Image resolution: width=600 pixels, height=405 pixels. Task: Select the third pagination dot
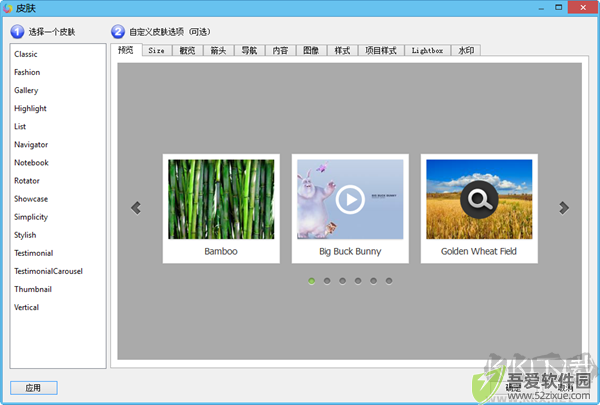pyautogui.click(x=342, y=281)
